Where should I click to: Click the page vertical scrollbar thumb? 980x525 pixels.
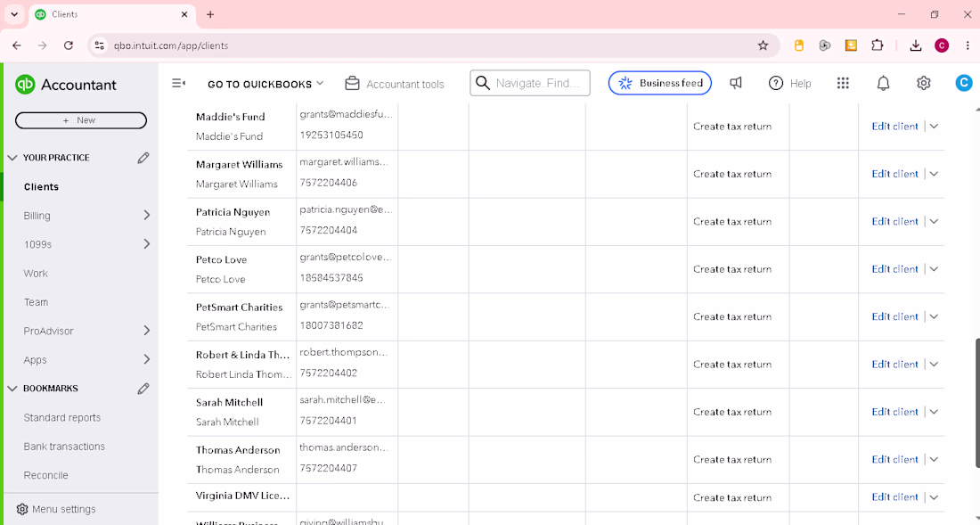coord(976,403)
